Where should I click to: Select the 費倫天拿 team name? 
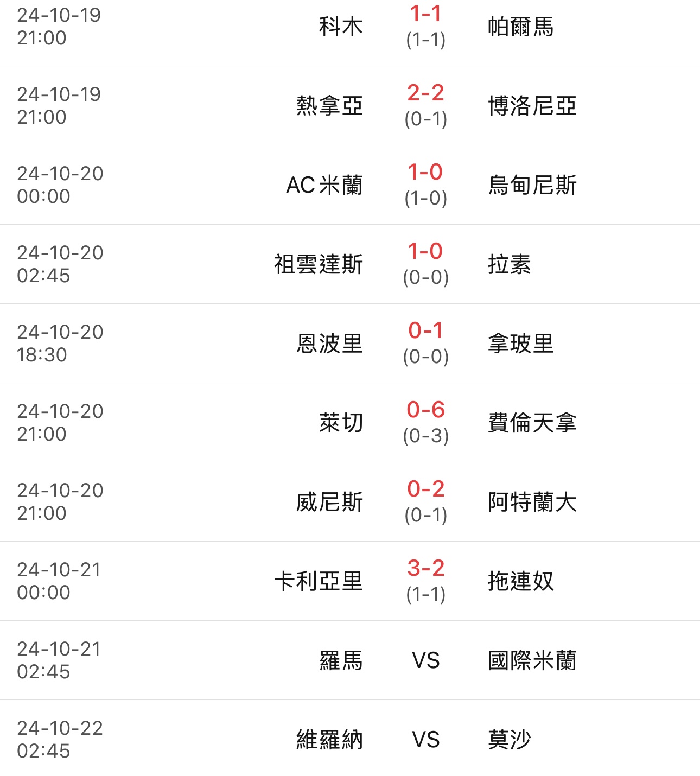[x=532, y=423]
